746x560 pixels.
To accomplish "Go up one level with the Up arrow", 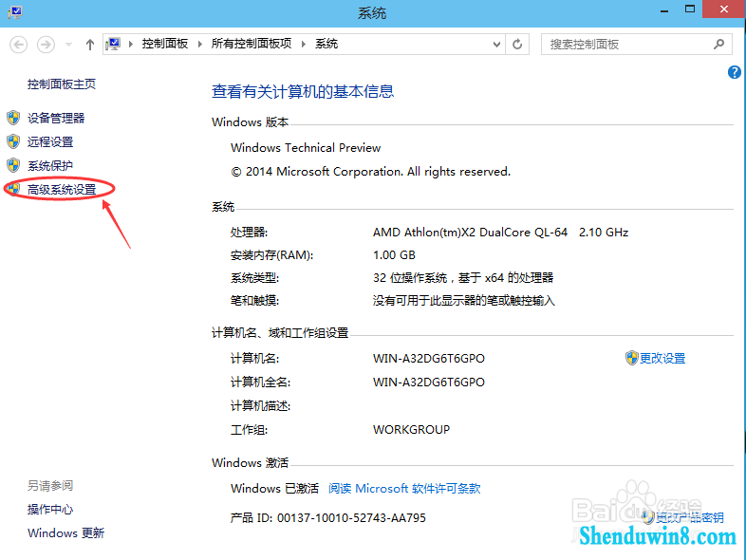I will (90, 45).
